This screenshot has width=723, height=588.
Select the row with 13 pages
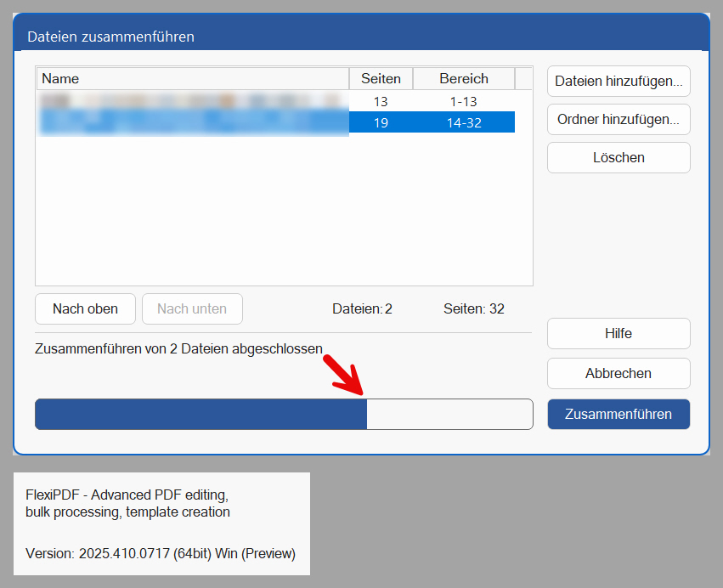pos(276,101)
